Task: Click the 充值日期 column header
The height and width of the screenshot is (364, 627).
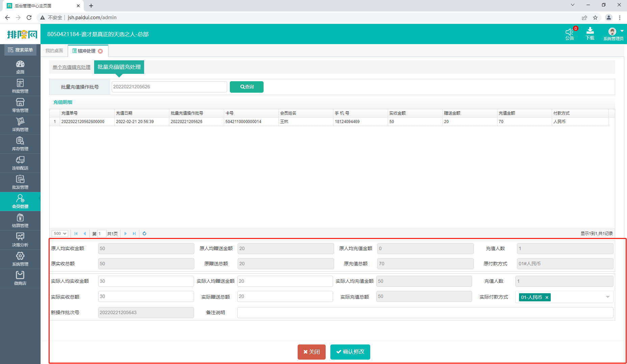Action: coord(142,113)
